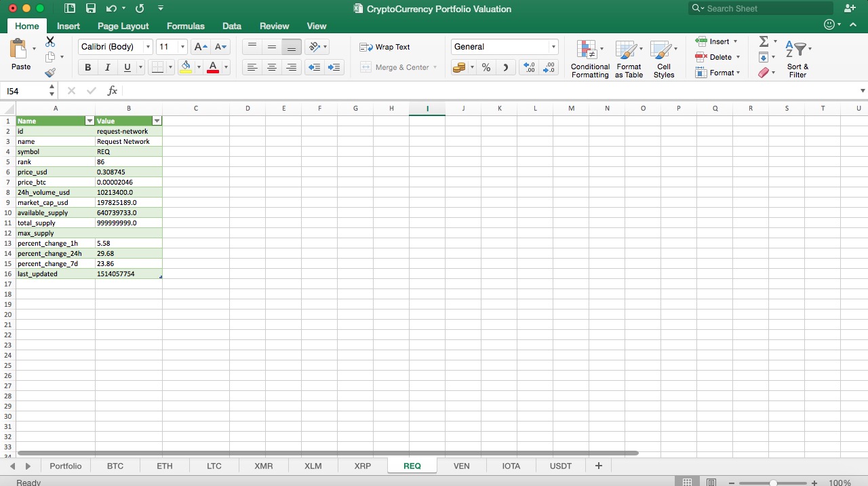Open the Name column filter dropdown

90,120
